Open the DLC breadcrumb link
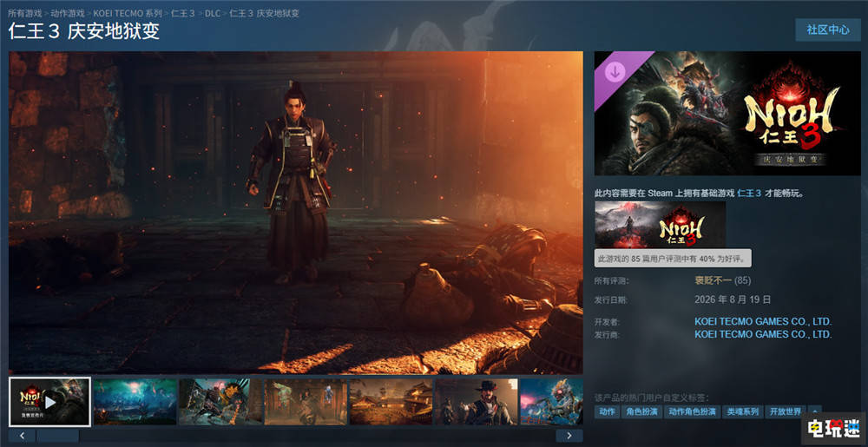This screenshot has height=447, width=868. [x=213, y=13]
